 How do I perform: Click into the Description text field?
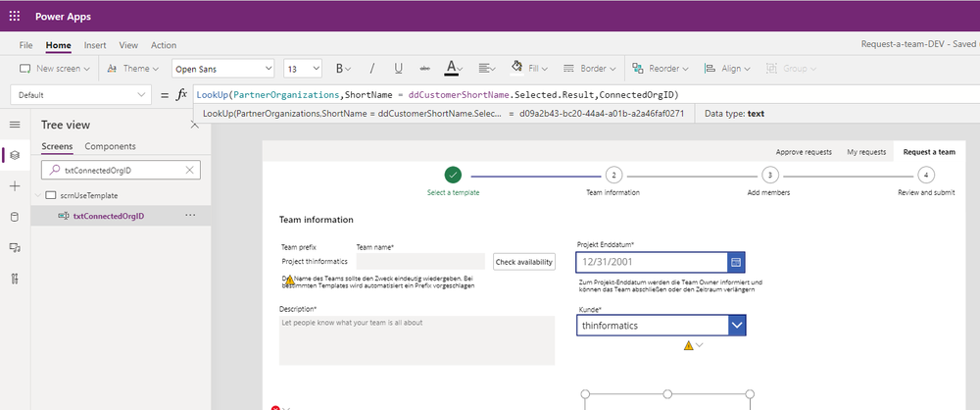[416, 340]
